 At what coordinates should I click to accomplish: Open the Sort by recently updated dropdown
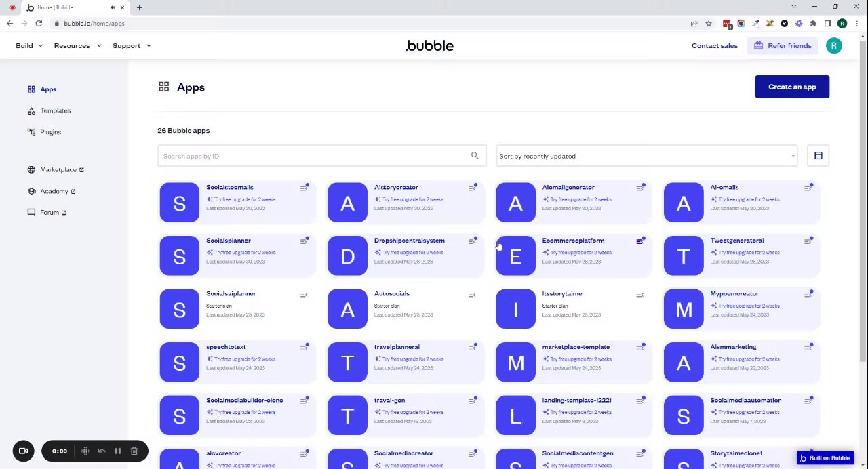click(x=647, y=156)
